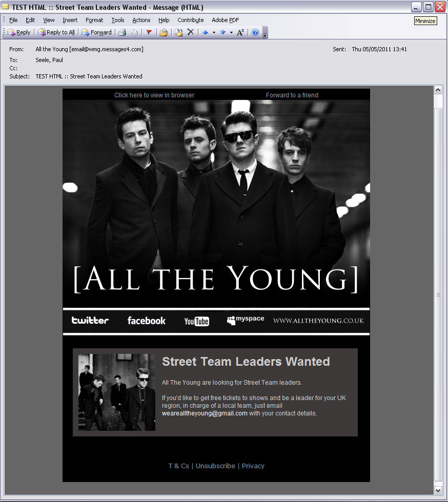Open the Help menu

(164, 20)
